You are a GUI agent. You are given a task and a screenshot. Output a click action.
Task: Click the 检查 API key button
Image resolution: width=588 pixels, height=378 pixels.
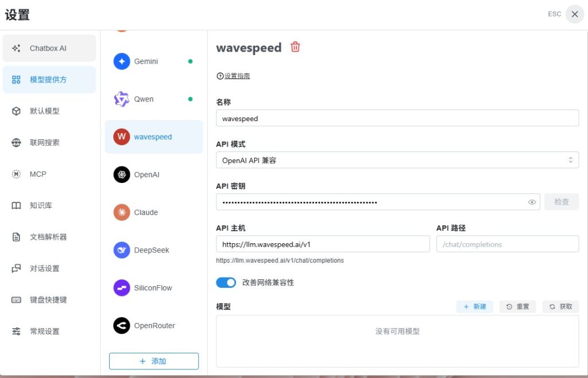pos(562,202)
